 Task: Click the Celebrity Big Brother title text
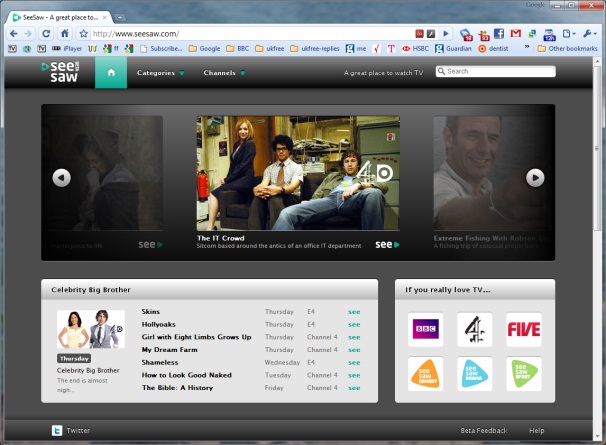tap(88, 370)
